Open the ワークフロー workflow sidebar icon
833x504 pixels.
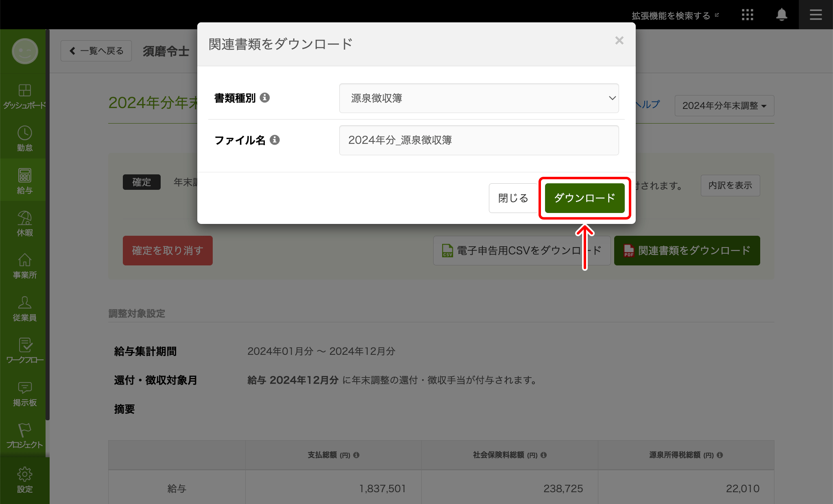[24, 351]
